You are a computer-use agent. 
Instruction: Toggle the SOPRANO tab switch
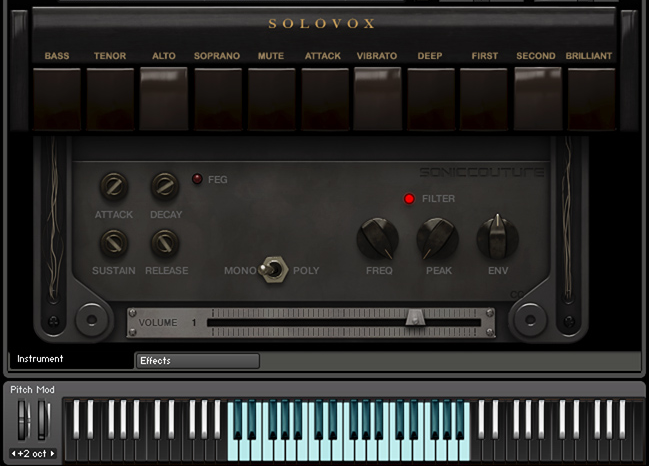[x=218, y=99]
